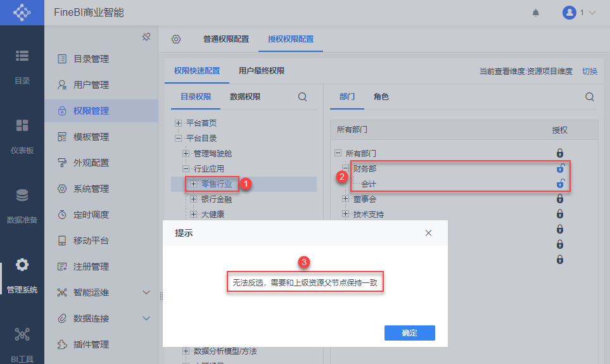Open the gear settings icon beside 普通权限配置
Image resolution: width=610 pixels, height=364 pixels.
[x=176, y=39]
